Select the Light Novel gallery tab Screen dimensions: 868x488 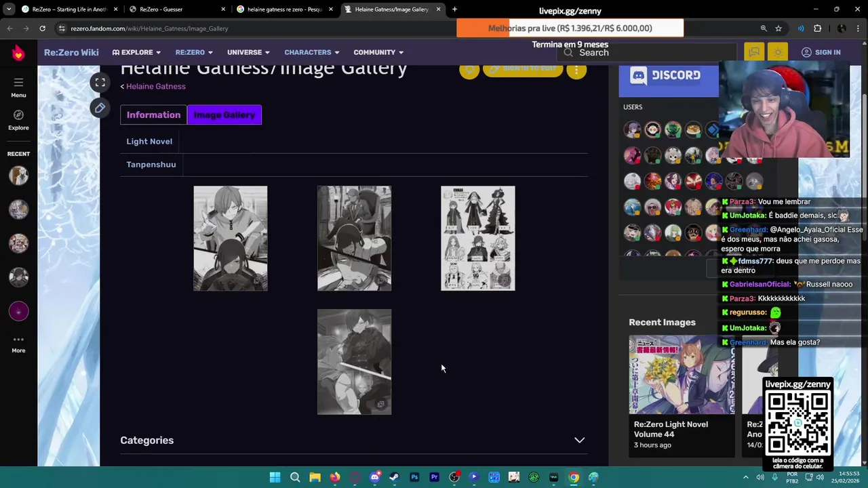click(x=149, y=141)
